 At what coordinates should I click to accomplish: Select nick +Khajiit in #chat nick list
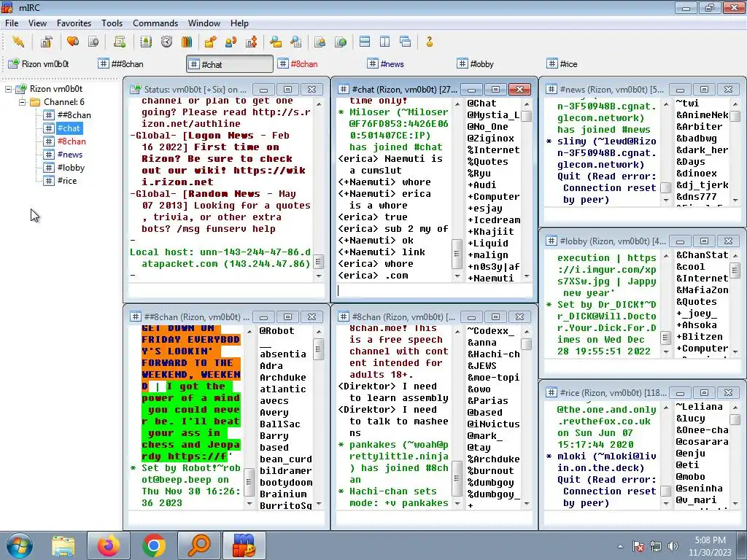491,231
